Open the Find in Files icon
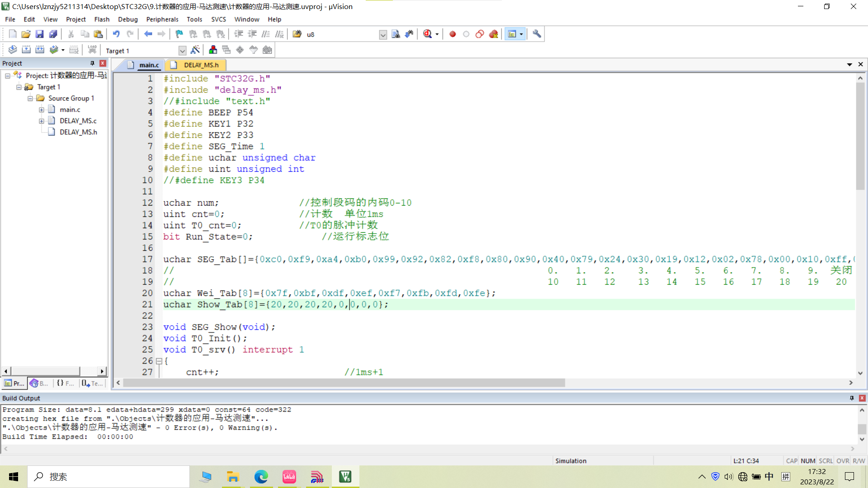 (297, 34)
